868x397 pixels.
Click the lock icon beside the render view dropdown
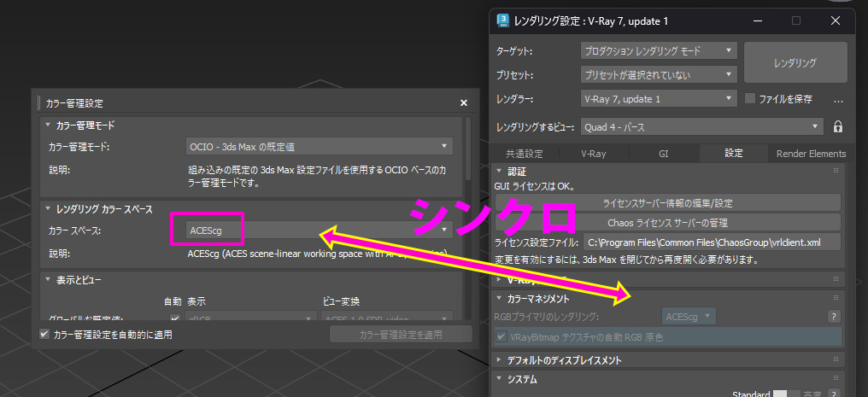pyautogui.click(x=838, y=126)
